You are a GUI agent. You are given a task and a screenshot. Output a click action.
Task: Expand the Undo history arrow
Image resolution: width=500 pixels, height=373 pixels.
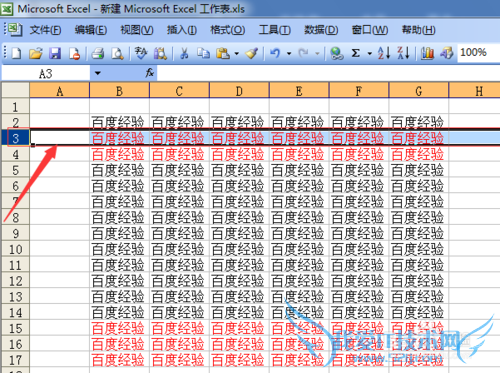(289, 53)
